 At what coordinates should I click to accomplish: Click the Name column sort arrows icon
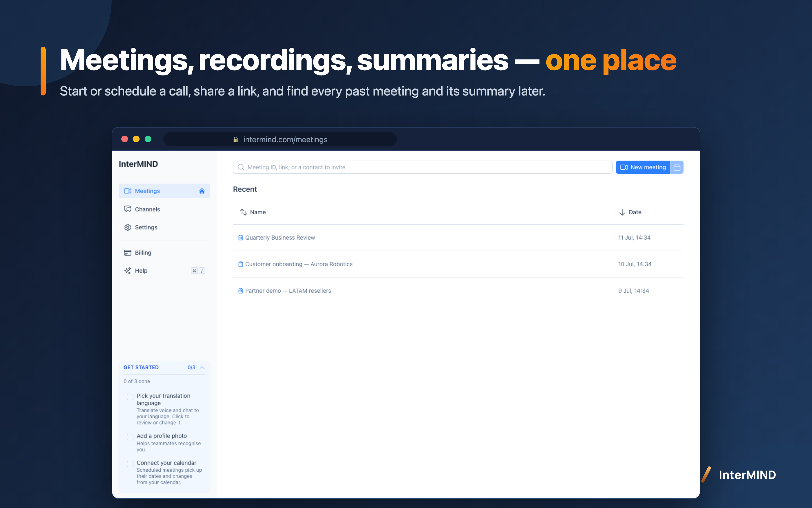pos(244,212)
